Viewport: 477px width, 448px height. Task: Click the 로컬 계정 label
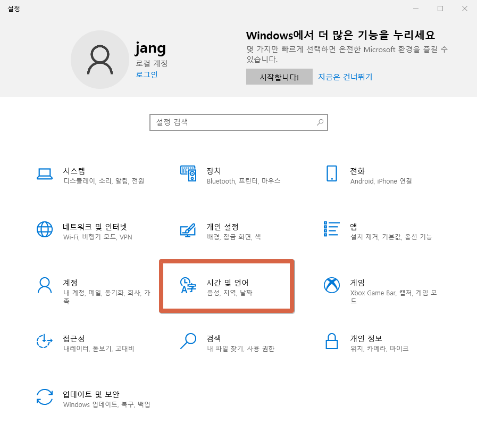tap(152, 64)
